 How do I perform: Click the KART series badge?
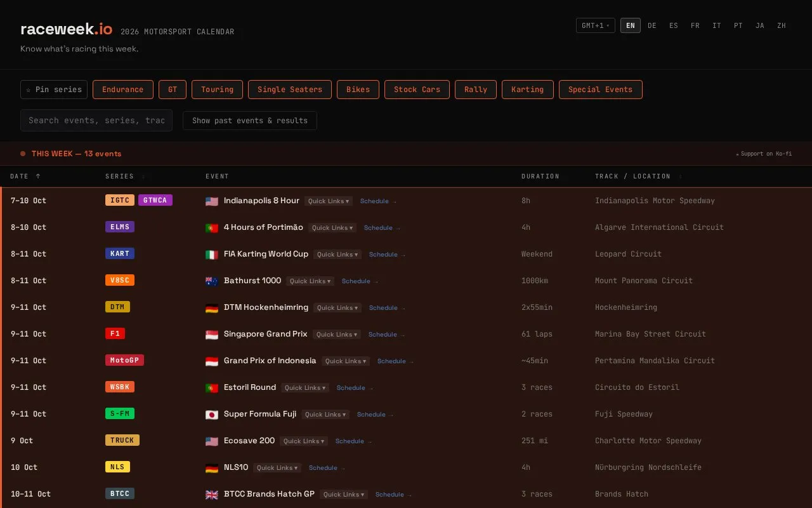120,253
